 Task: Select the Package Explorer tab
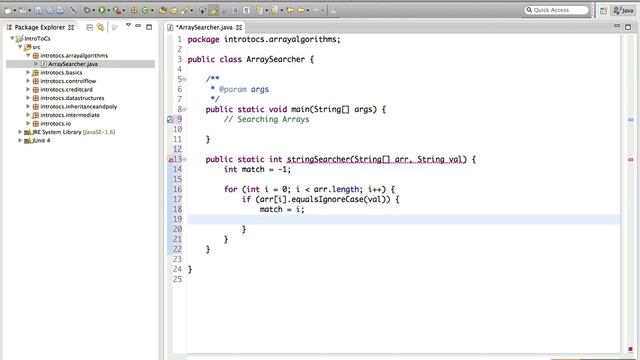(40, 27)
